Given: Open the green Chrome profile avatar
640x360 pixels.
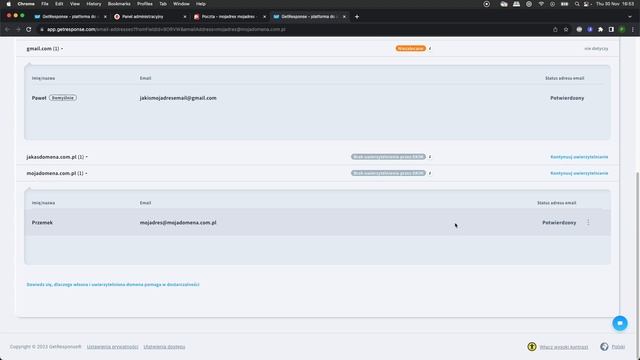Looking at the screenshot, I should [x=622, y=29].
